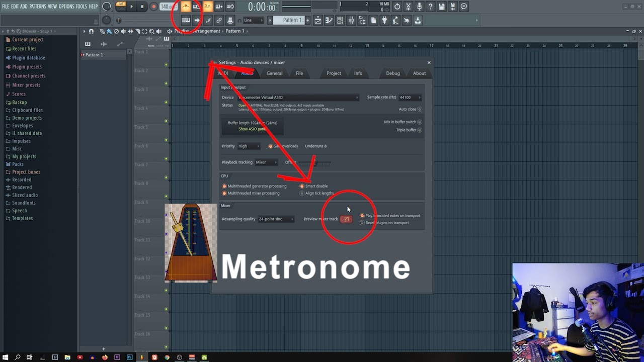Toggle Reset plugins on transport
Viewport: 644px width, 362px height.
(362, 223)
